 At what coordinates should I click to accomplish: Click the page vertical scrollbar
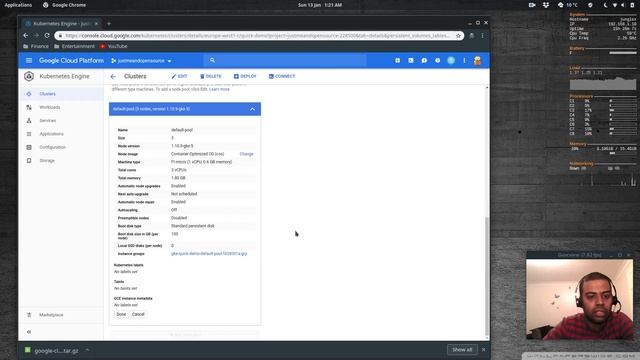click(487, 276)
